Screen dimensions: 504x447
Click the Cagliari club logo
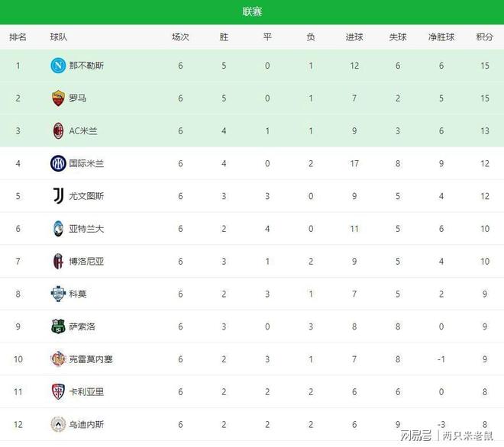click(x=58, y=392)
